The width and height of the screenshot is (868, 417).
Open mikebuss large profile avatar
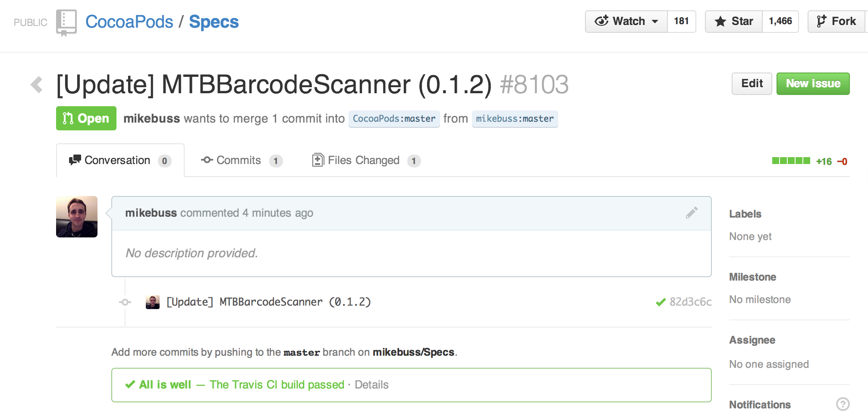click(77, 217)
